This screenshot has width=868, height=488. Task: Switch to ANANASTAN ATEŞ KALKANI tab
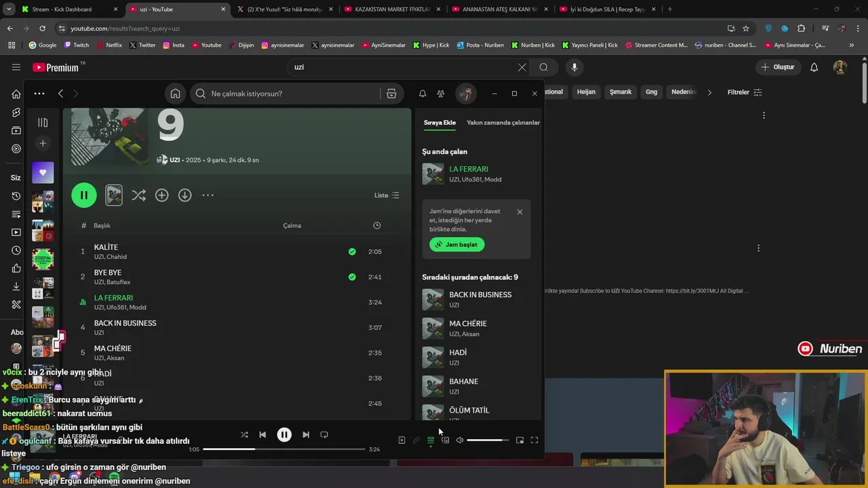501,9
